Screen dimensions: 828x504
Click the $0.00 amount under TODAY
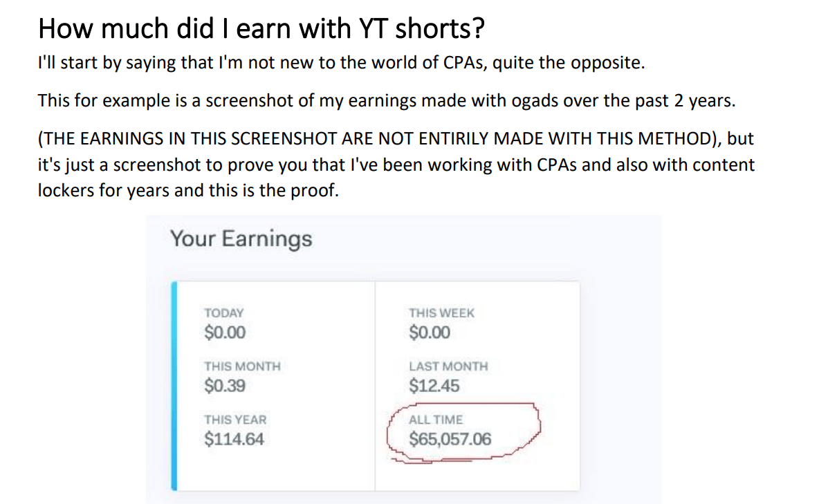(x=225, y=333)
